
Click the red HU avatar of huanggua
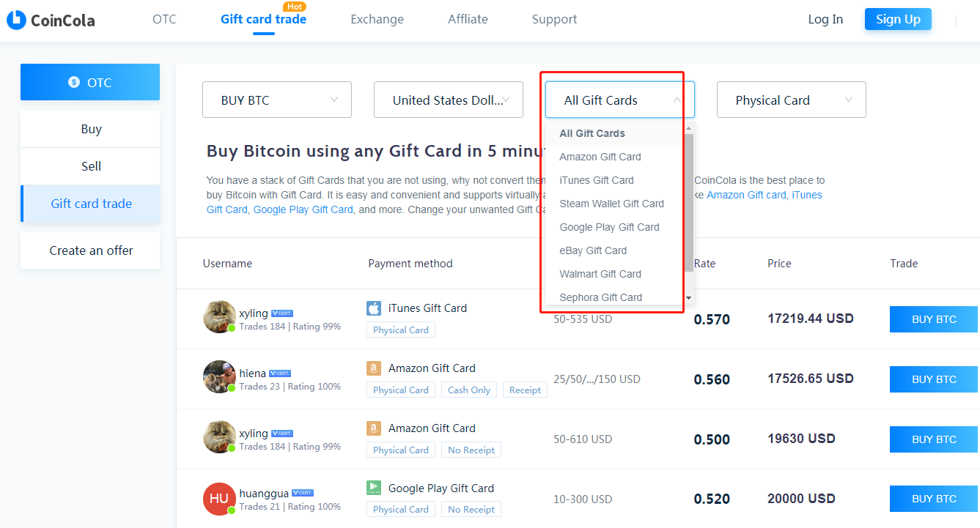[219, 498]
